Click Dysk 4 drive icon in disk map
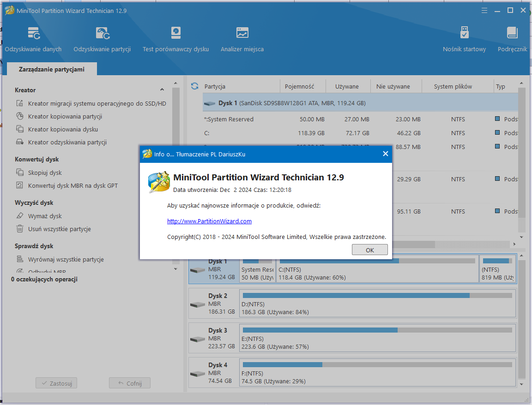The width and height of the screenshot is (532, 405). click(198, 374)
